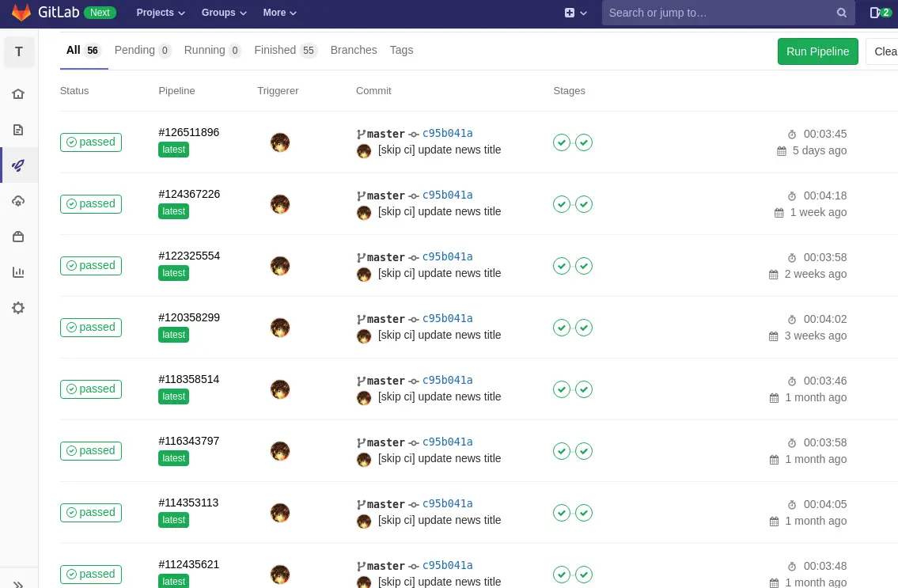The width and height of the screenshot is (898, 588).
Task: Click the search magnifier icon
Action: click(x=841, y=13)
